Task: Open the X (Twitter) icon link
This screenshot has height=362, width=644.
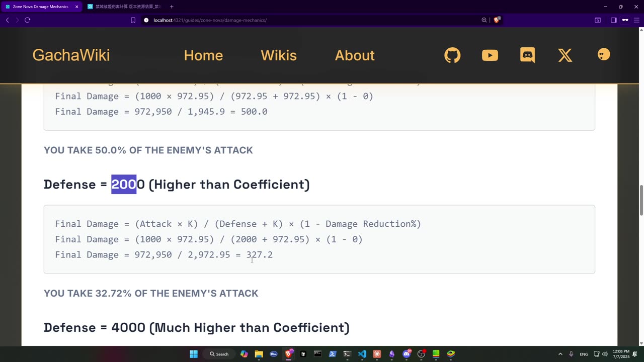Action: click(565, 55)
